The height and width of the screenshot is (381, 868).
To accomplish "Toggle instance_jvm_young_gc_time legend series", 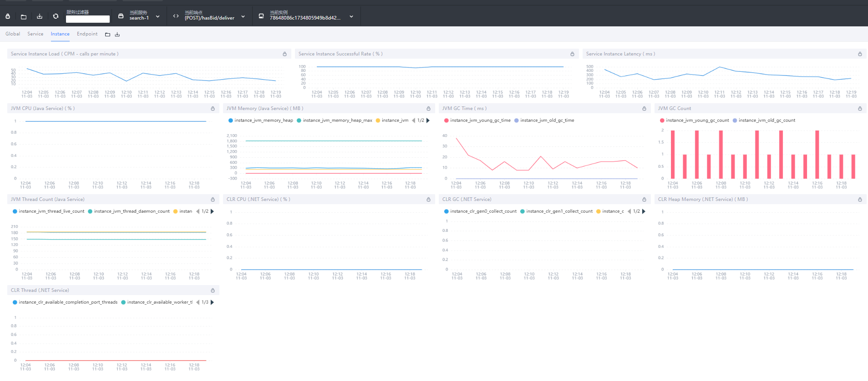I will [477, 120].
